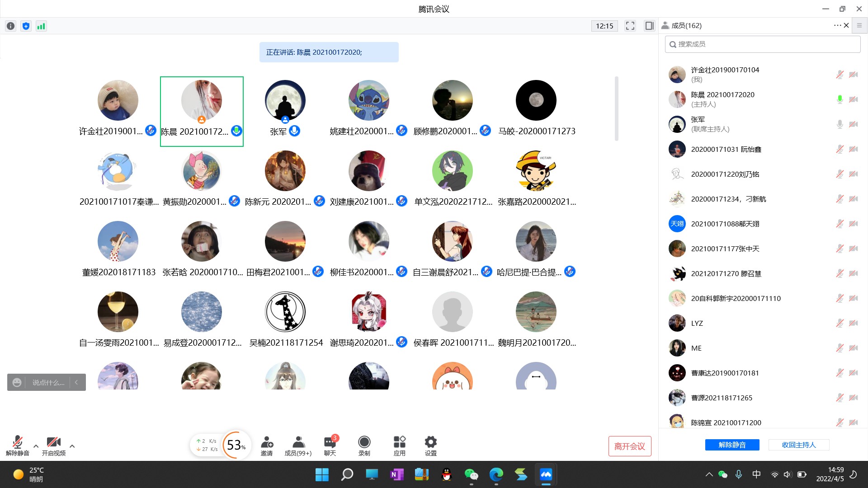
Task: Open the network signal status icon
Action: coord(41,26)
